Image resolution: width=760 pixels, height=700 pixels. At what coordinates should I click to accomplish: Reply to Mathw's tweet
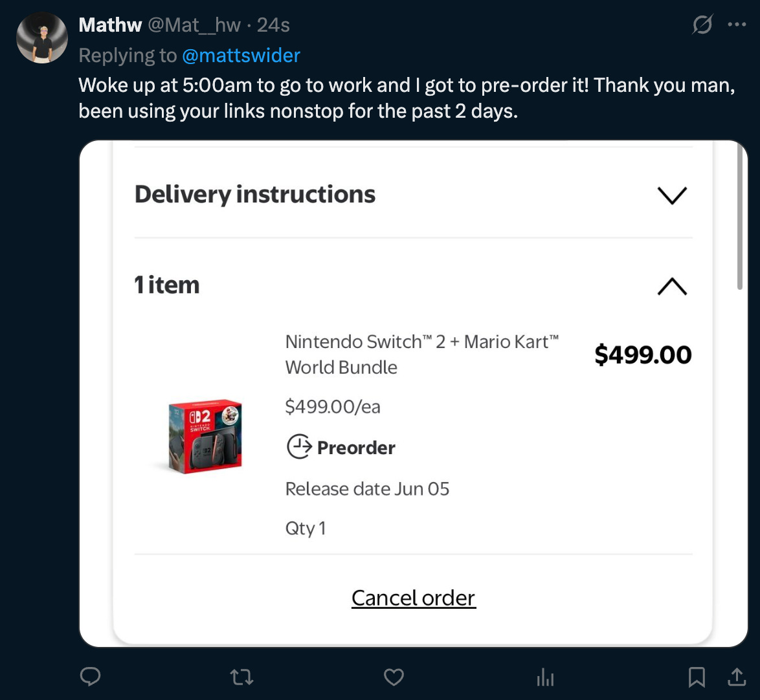90,677
